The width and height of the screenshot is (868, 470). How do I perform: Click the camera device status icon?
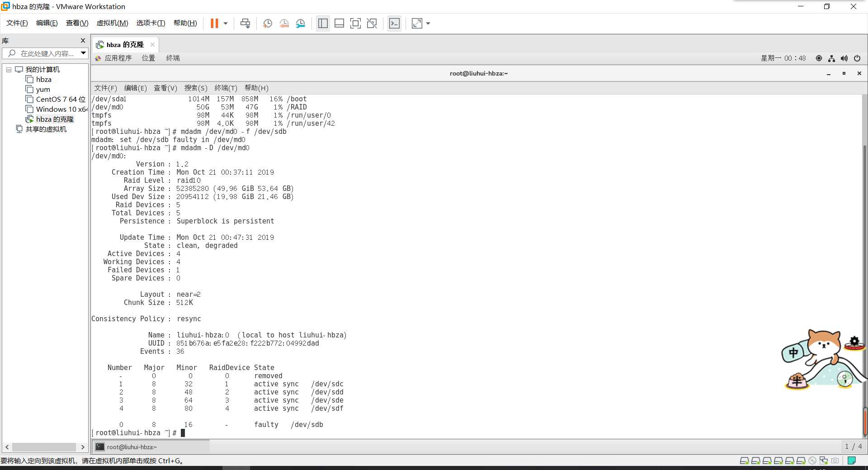(835, 461)
